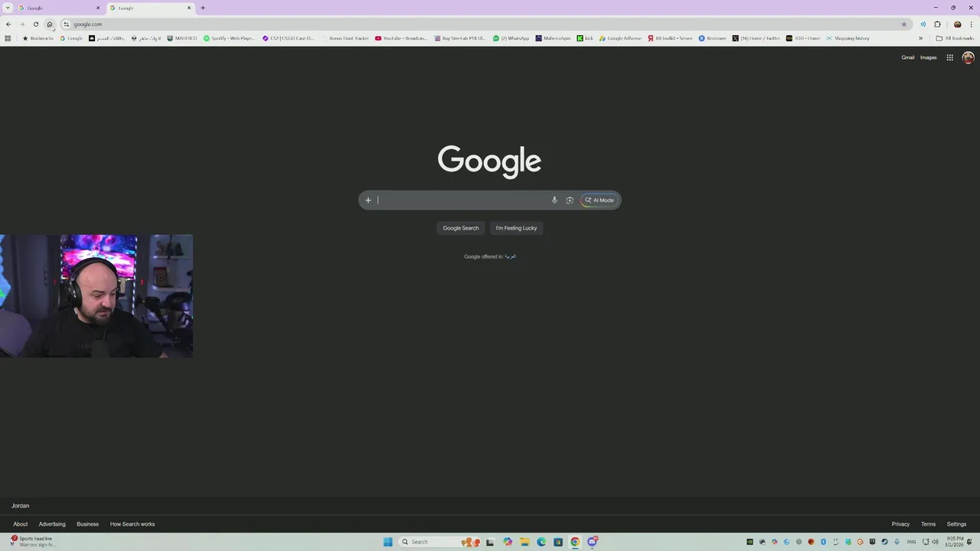Select the second Google tab
Image resolution: width=980 pixels, height=551 pixels.
tap(149, 8)
